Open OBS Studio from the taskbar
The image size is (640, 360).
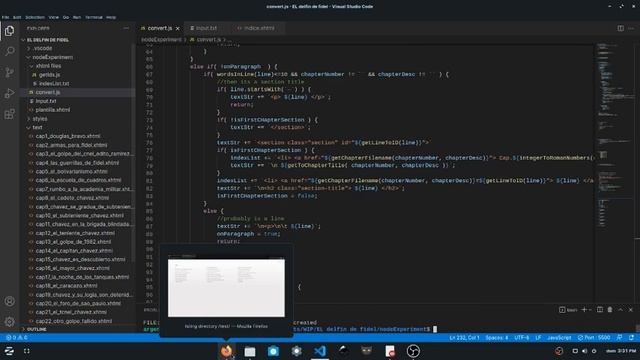(x=413, y=351)
